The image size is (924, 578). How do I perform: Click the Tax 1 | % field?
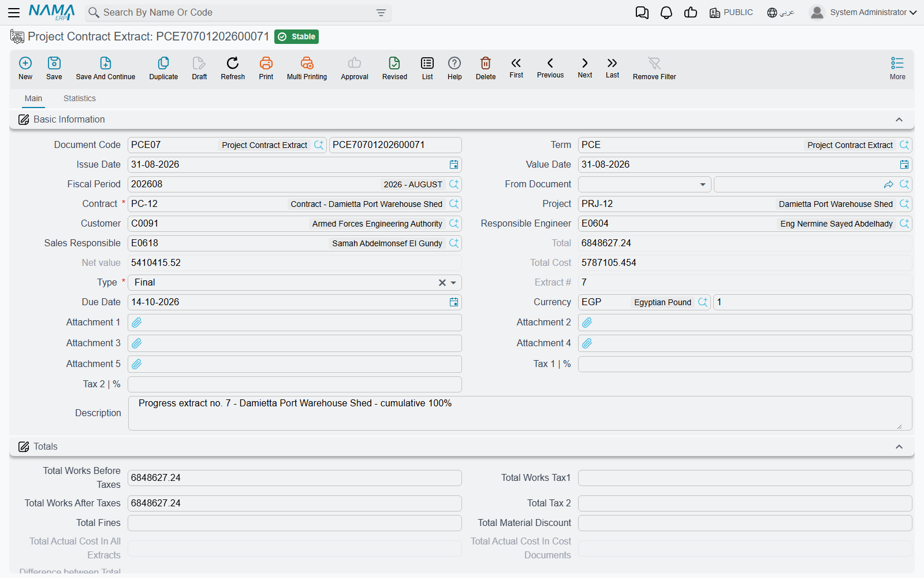point(745,364)
